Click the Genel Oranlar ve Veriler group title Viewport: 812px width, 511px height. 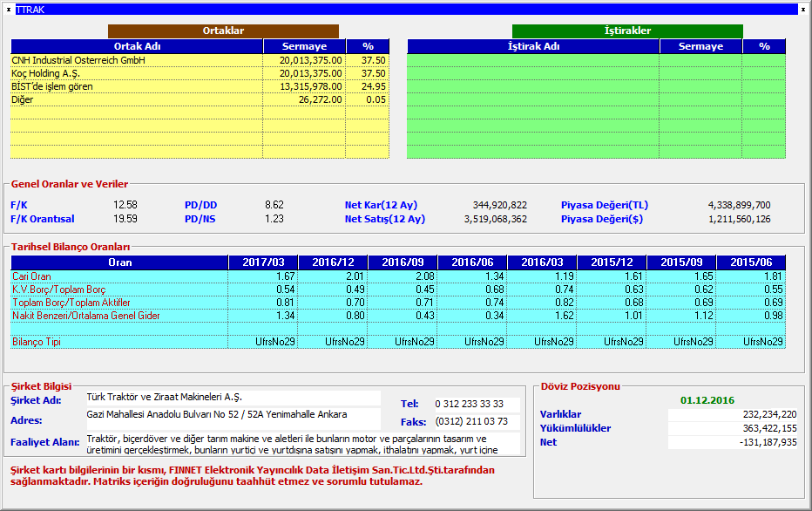point(70,184)
